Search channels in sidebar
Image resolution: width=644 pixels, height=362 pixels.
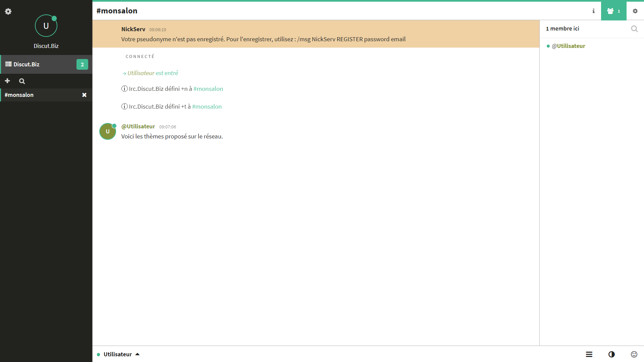(22, 81)
